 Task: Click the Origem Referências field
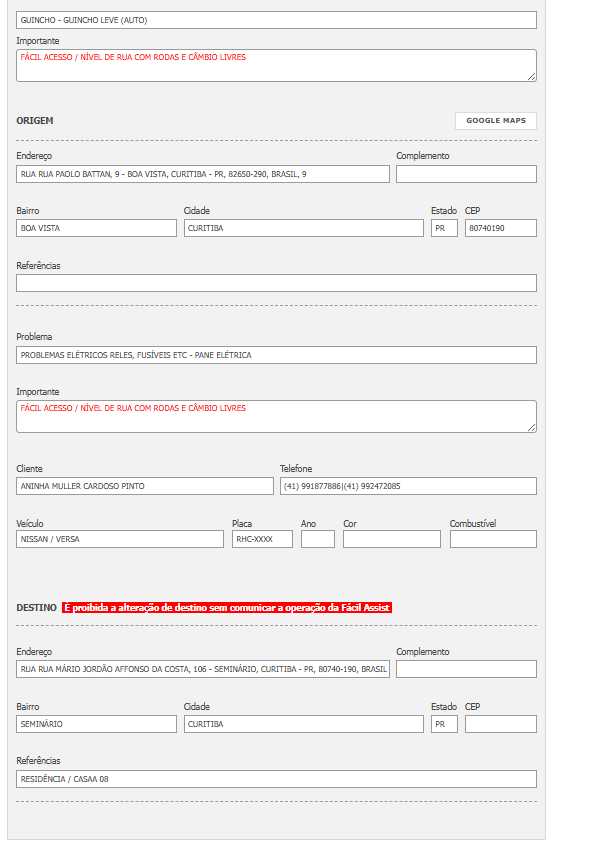(x=276, y=283)
